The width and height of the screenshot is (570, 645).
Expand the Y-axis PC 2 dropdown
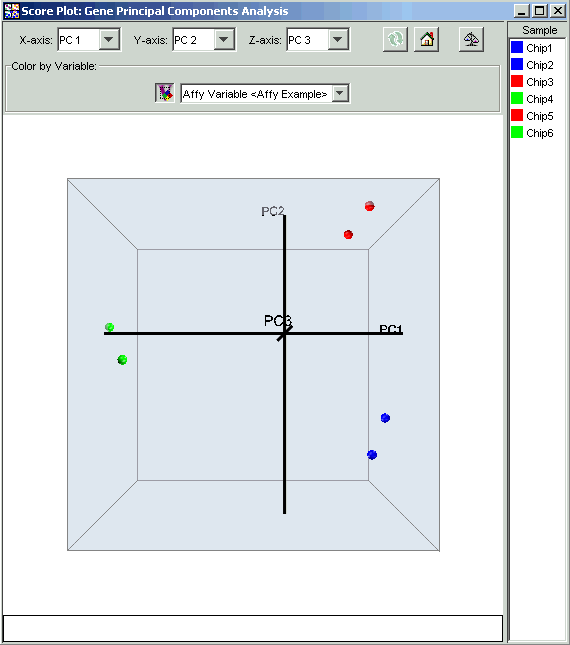click(224, 40)
